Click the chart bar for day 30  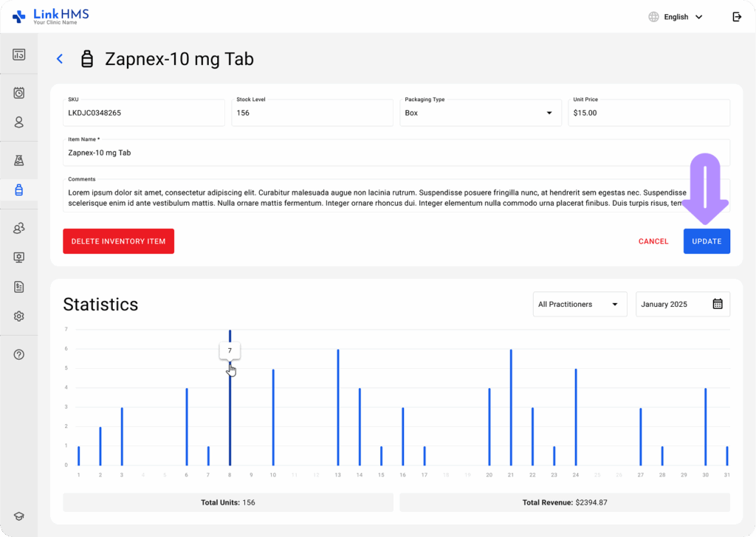705,426
